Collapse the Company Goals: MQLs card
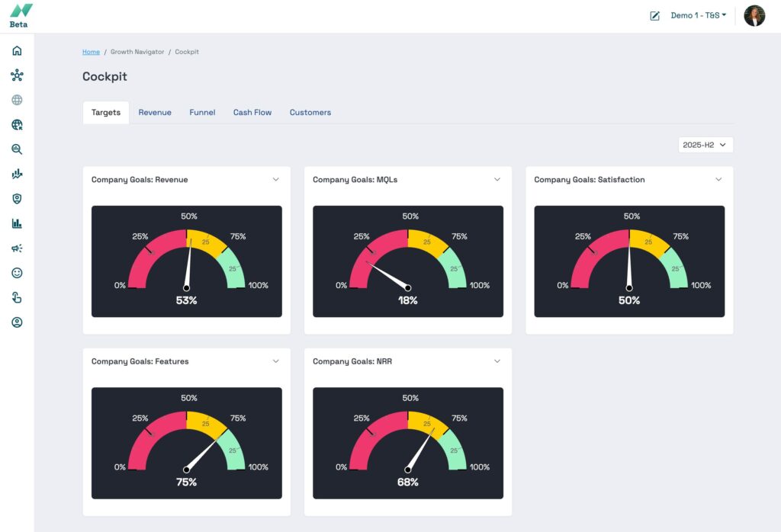 pyautogui.click(x=497, y=180)
